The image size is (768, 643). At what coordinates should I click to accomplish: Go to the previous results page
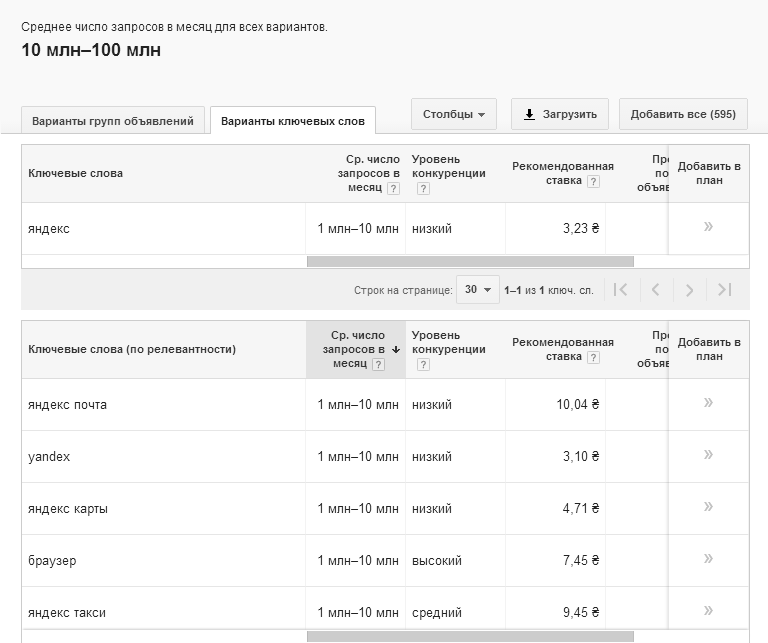pos(655,290)
